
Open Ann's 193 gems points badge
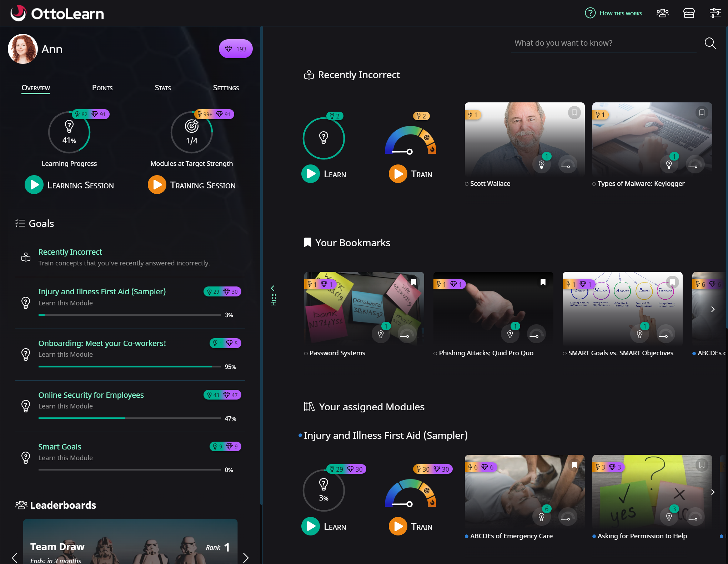(236, 49)
